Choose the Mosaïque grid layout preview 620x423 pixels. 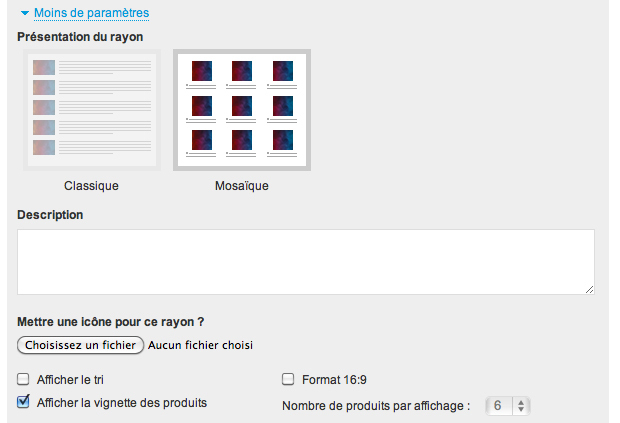pyautogui.click(x=241, y=110)
